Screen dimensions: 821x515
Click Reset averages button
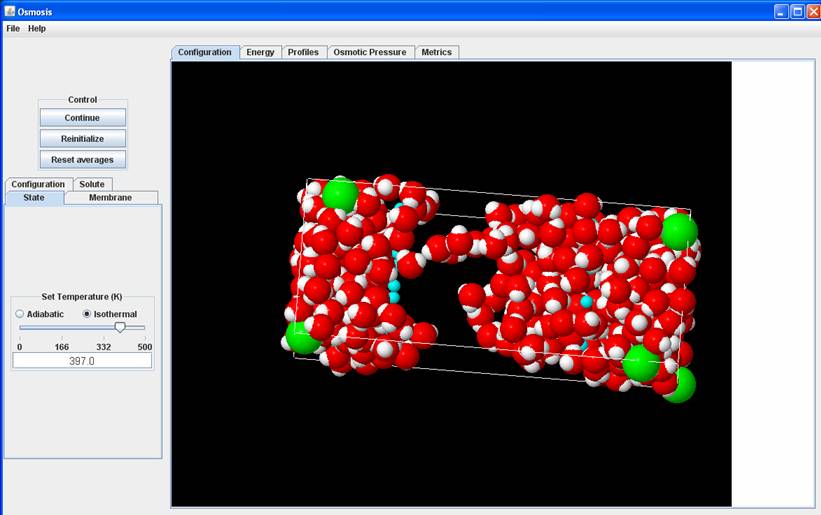(82, 160)
